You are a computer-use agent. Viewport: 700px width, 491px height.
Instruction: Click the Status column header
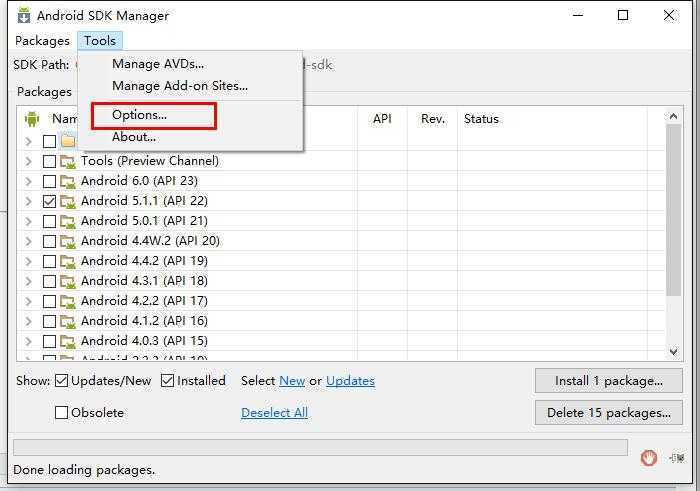(481, 119)
